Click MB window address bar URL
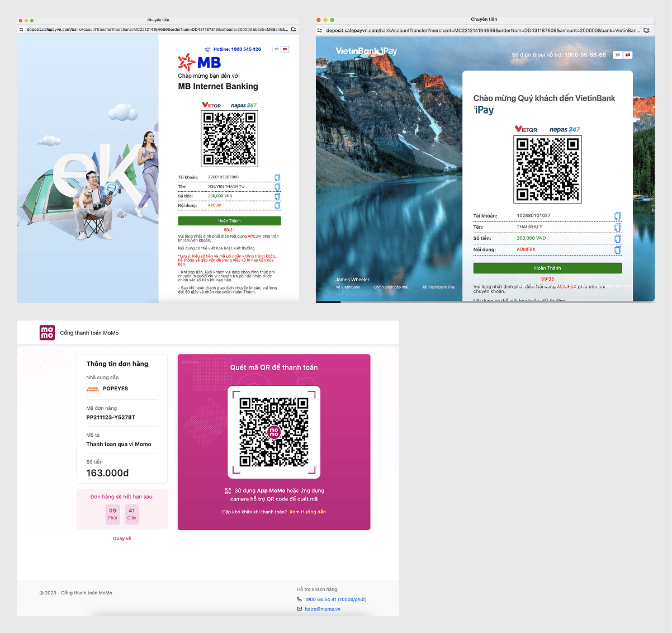The image size is (672, 633). (x=157, y=29)
